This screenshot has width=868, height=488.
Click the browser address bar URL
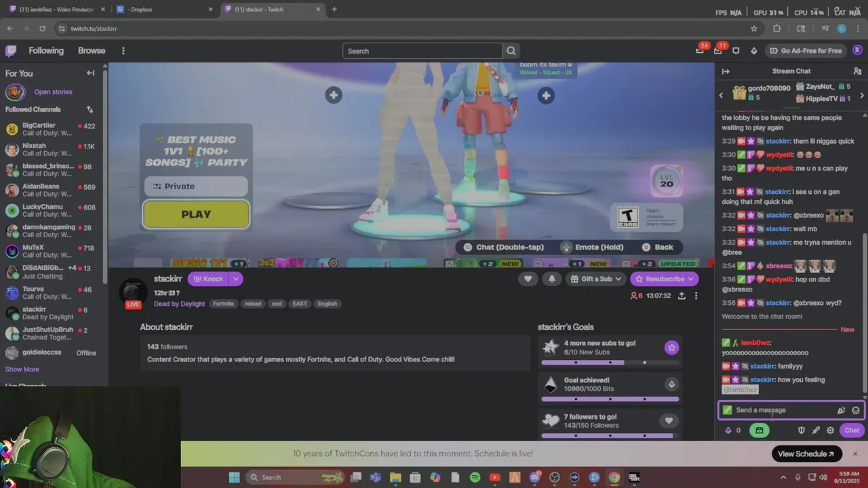pyautogui.click(x=94, y=28)
